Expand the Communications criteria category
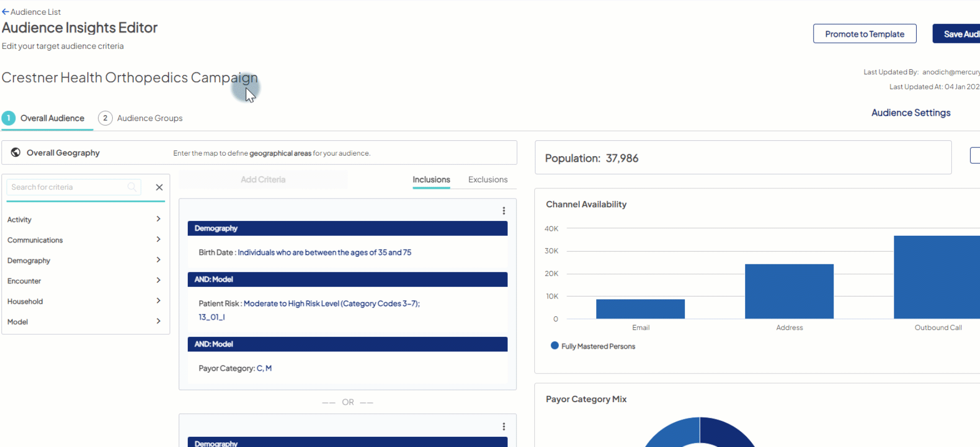The image size is (980, 447). pyautogui.click(x=84, y=240)
